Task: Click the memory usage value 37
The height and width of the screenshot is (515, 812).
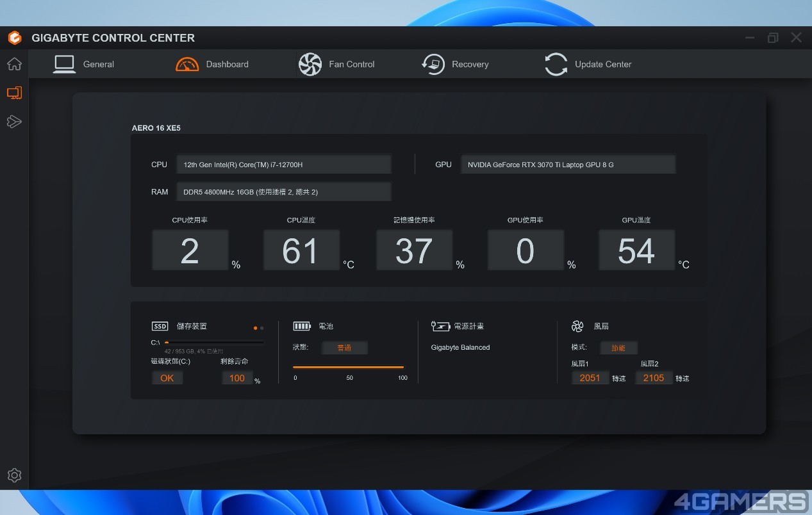Action: (414, 250)
